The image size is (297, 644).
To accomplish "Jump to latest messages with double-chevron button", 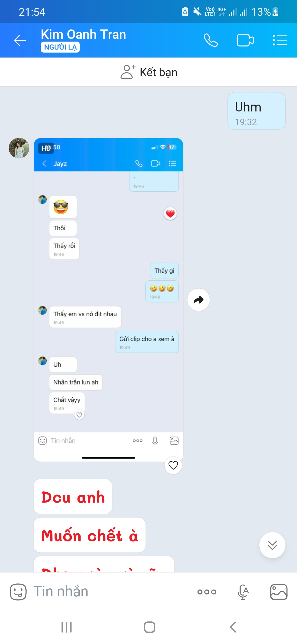I will coord(272,545).
